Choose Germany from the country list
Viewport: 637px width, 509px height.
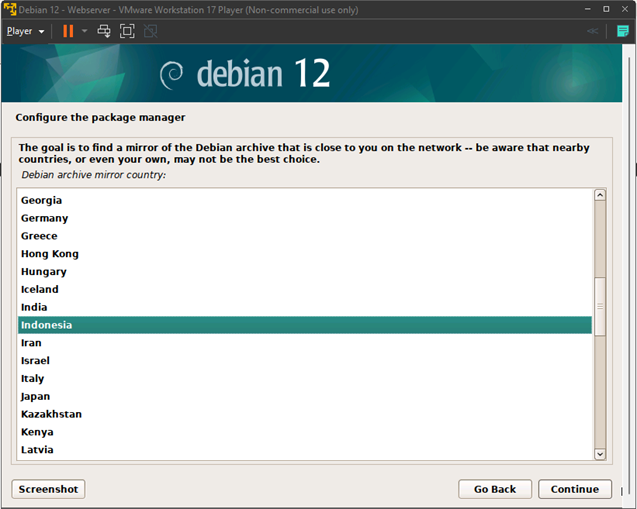coord(44,218)
